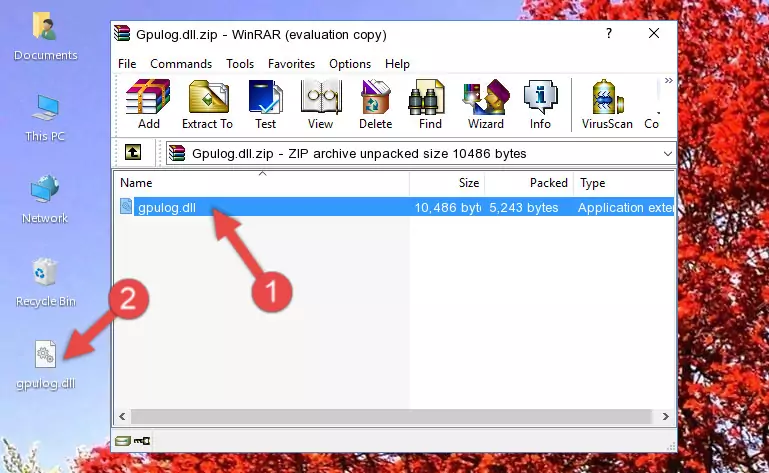Open the View file tool
This screenshot has width=769, height=473.
tap(320, 105)
